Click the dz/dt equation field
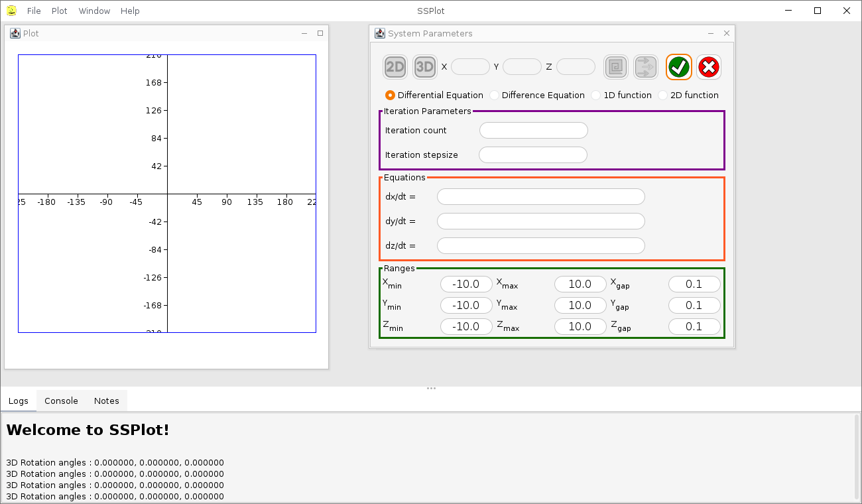The image size is (862, 504). point(541,245)
